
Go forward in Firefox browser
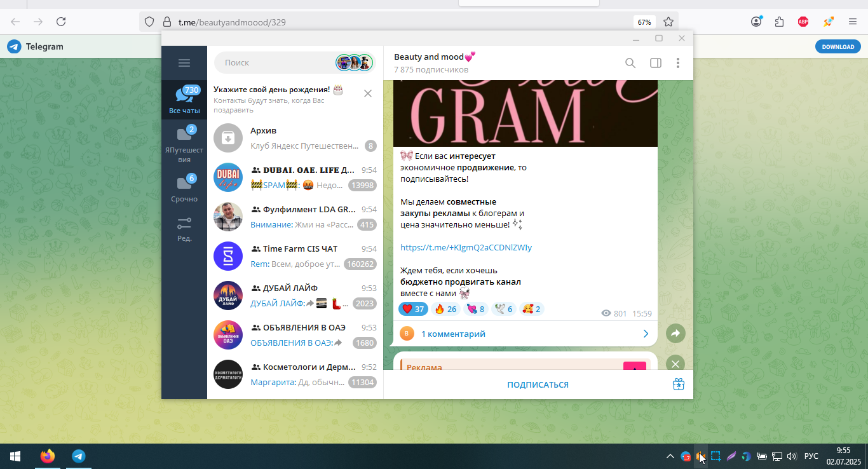pos(38,22)
